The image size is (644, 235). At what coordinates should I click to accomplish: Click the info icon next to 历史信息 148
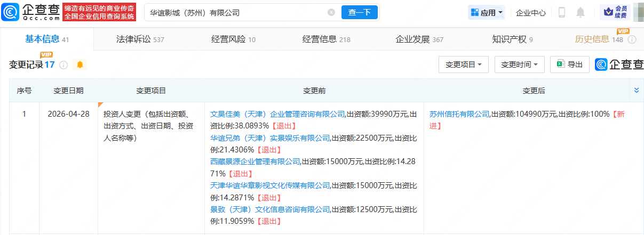click(632, 40)
